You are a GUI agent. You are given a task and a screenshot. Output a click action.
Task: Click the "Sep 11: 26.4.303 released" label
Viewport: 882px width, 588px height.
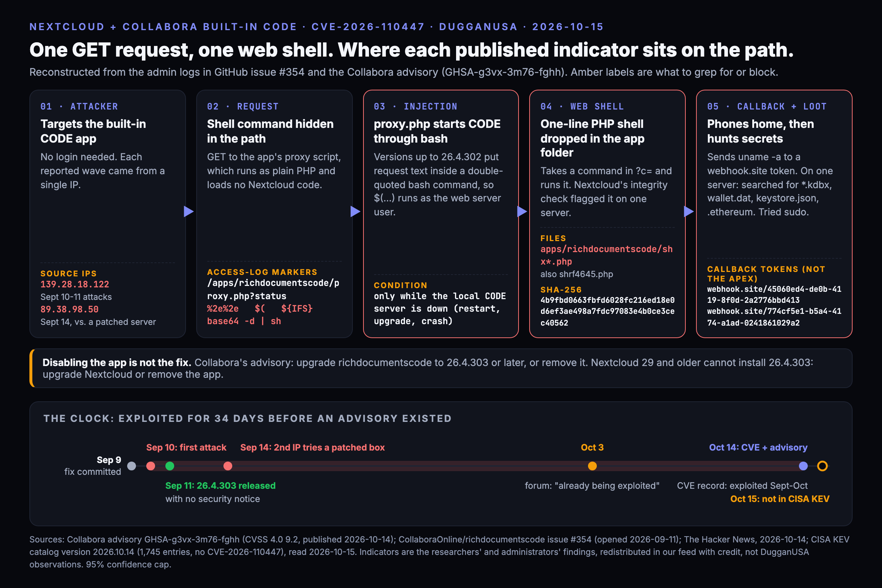[220, 485]
